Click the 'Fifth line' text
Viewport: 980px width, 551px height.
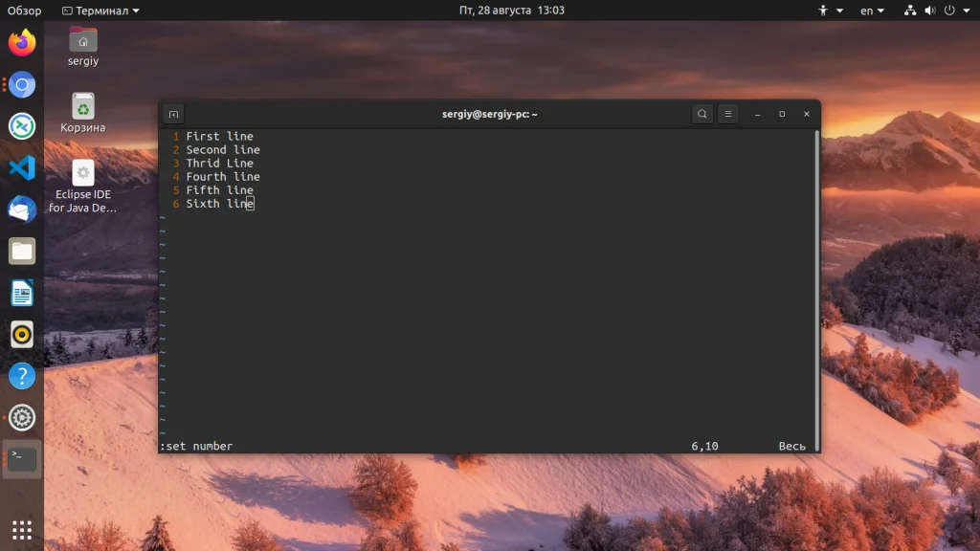tap(219, 190)
